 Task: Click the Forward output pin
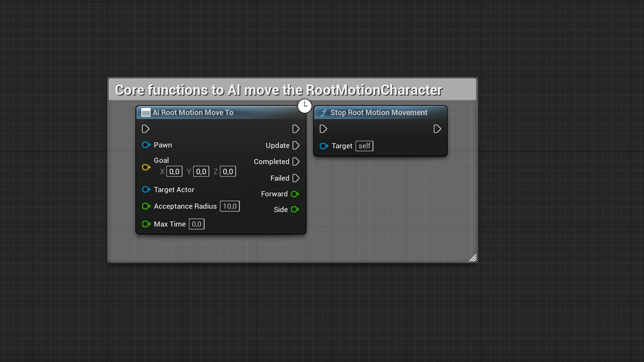click(295, 194)
